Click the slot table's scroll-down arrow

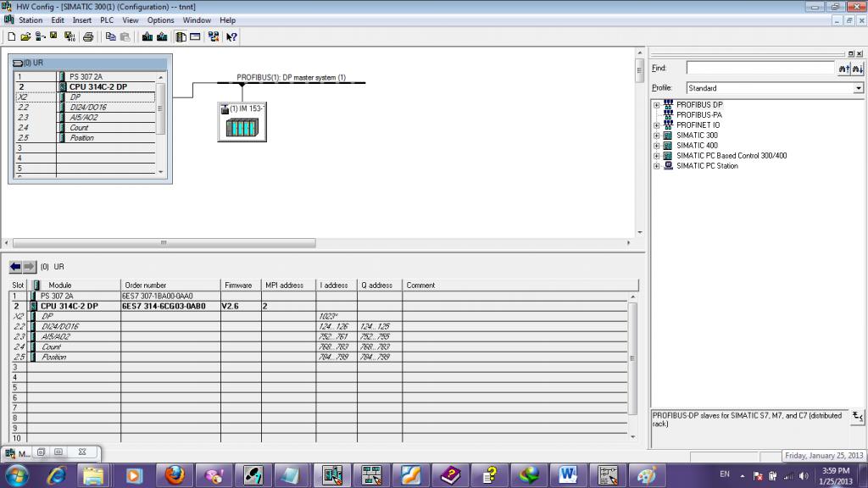[x=632, y=437]
